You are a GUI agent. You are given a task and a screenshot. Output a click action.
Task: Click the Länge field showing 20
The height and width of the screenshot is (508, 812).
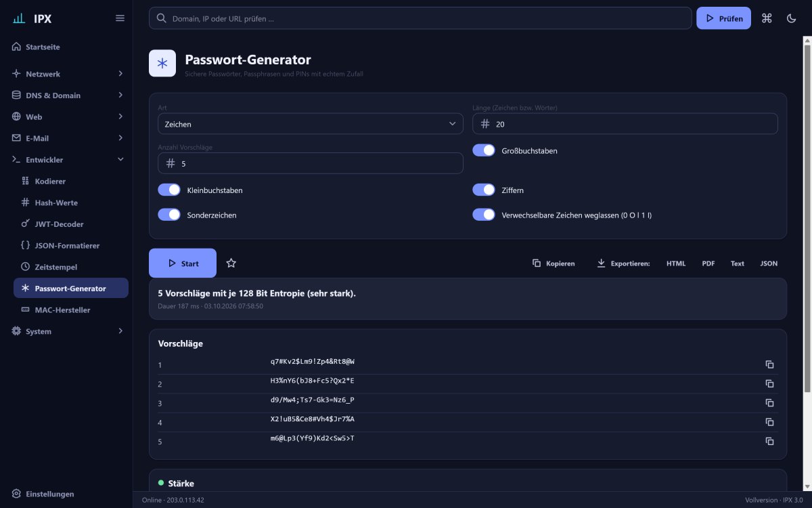click(x=625, y=124)
